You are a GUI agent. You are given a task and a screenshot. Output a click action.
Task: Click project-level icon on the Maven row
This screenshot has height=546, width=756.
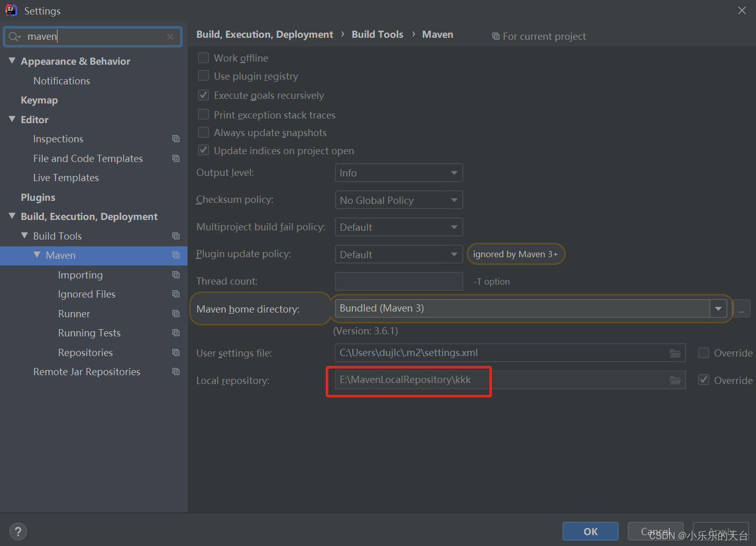point(176,255)
